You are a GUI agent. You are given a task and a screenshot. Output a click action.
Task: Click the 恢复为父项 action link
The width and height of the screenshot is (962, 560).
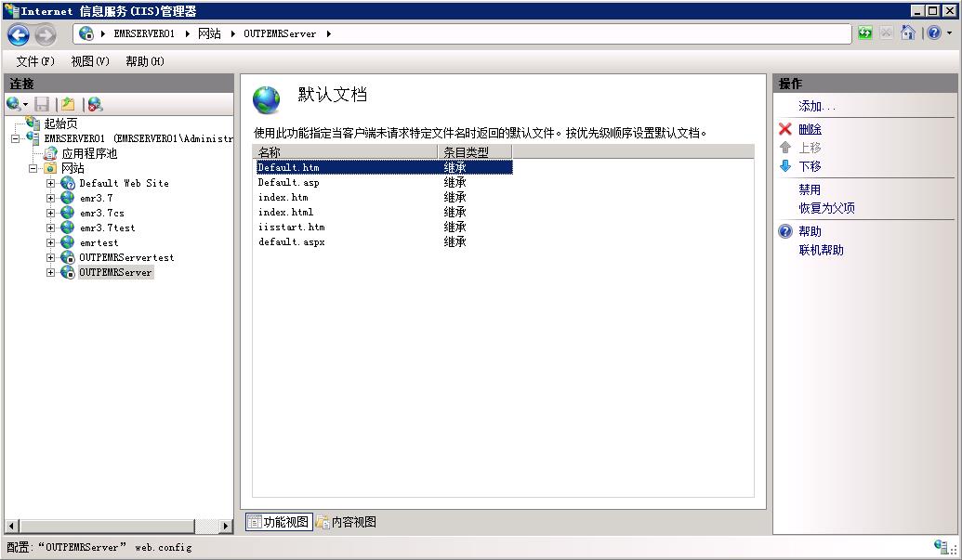826,208
